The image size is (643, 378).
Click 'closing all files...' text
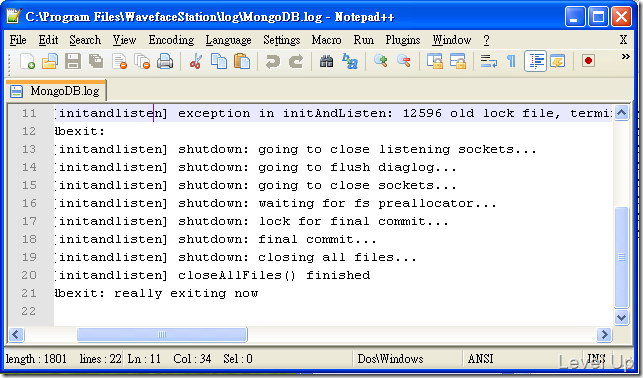click(x=337, y=257)
